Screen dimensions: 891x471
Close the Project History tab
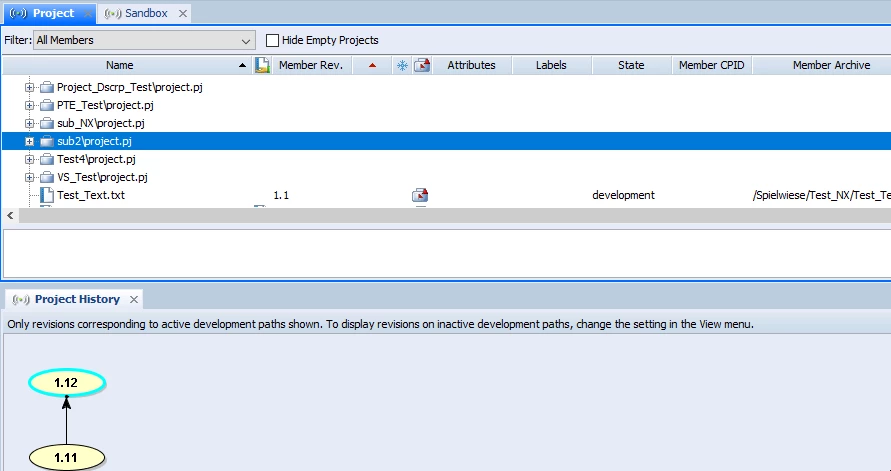(134, 299)
